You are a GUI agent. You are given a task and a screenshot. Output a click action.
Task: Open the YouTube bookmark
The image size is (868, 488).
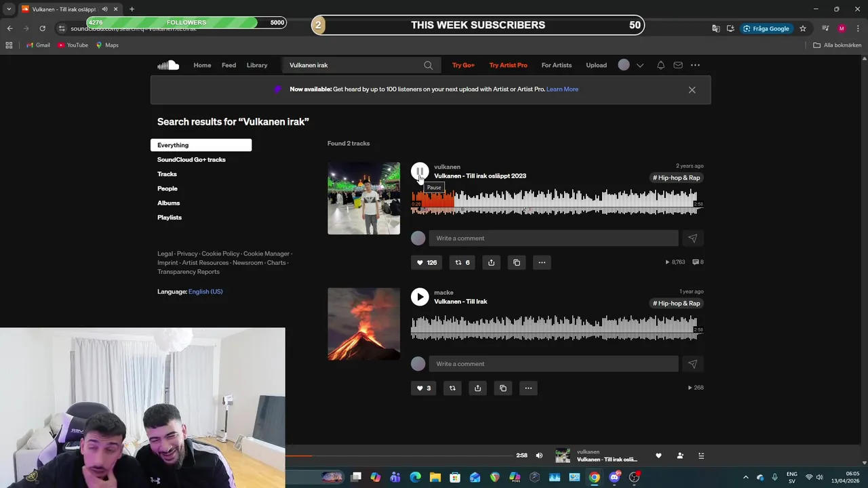[x=73, y=45]
